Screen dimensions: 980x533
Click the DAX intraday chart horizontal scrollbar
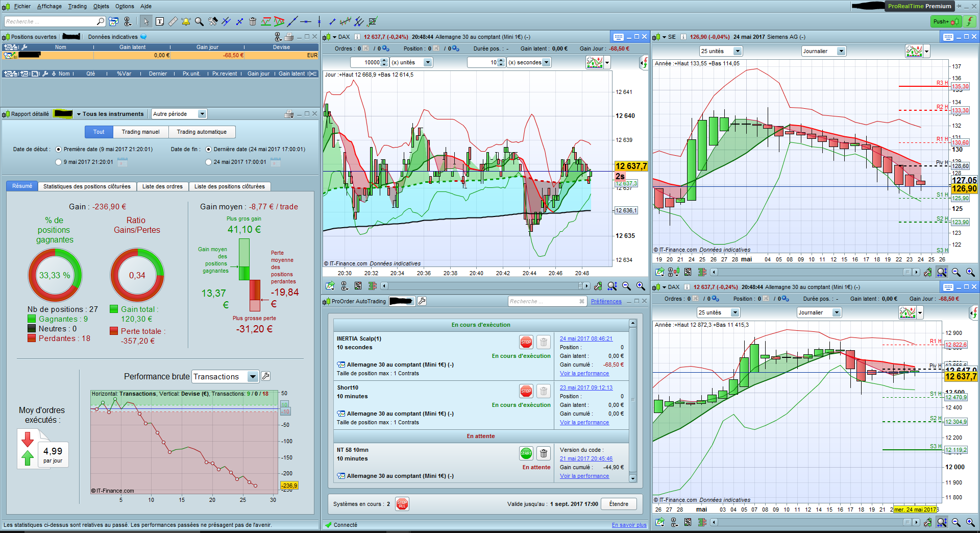(x=485, y=286)
